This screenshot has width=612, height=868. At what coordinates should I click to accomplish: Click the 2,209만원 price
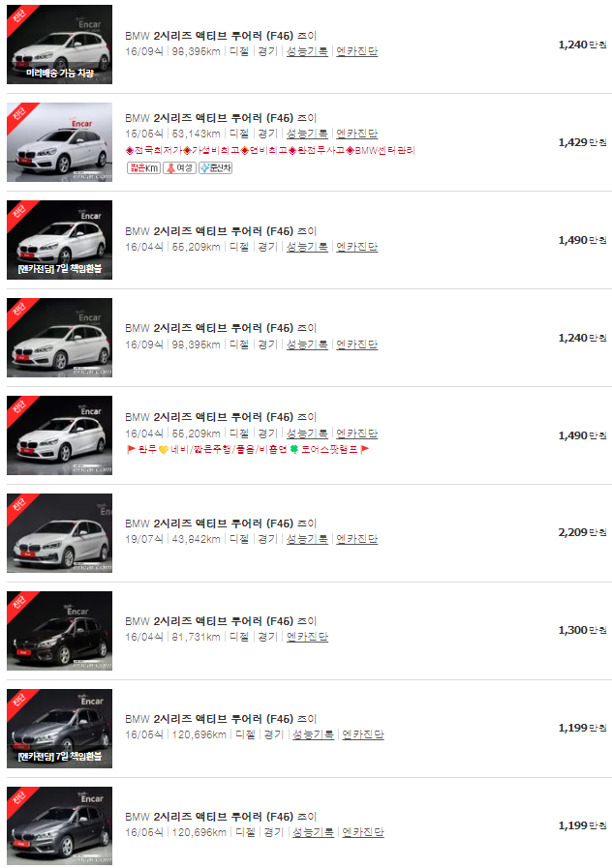(582, 532)
